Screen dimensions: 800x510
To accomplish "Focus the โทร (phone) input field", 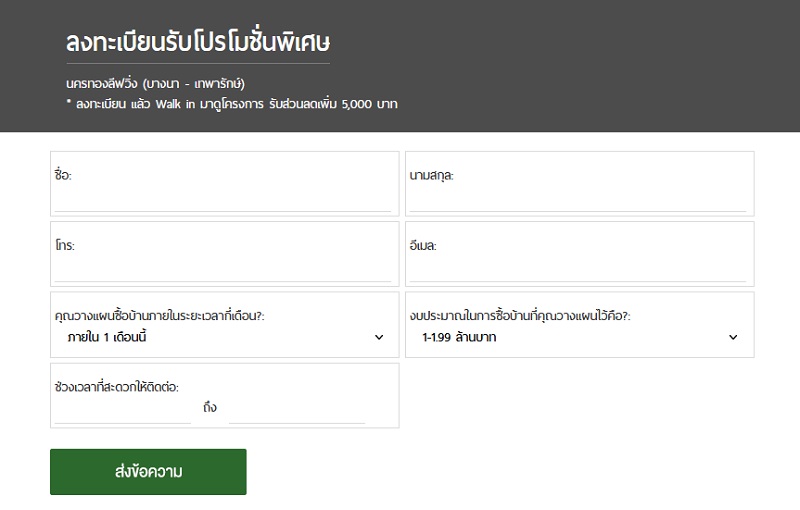I will (x=222, y=270).
